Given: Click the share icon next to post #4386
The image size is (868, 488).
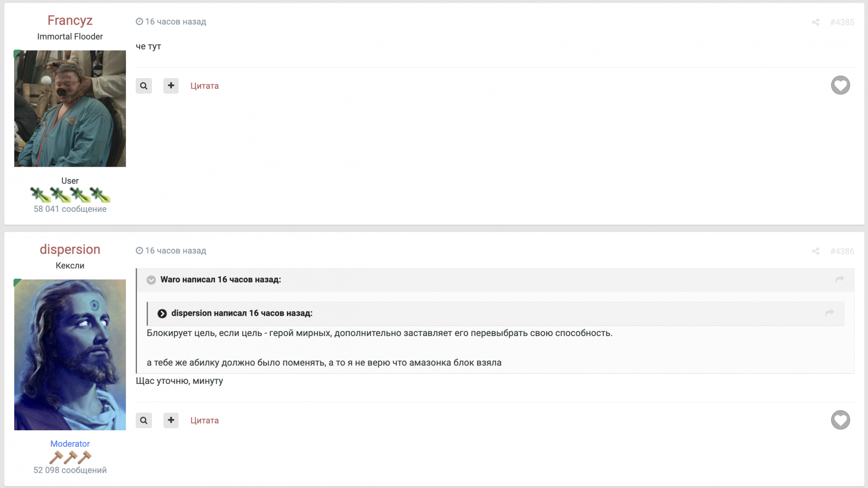Looking at the screenshot, I should (815, 251).
